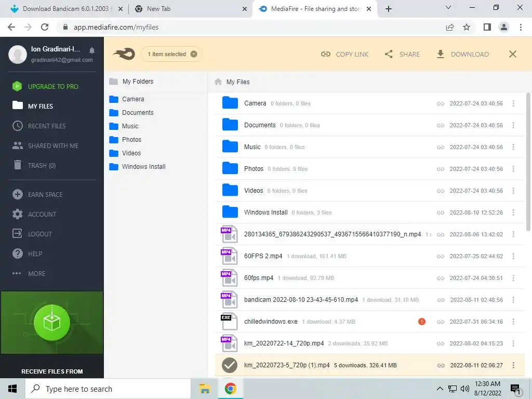532x399 pixels.
Task: Click file name 280134365_679386243290537 mp4
Action: coord(332,234)
